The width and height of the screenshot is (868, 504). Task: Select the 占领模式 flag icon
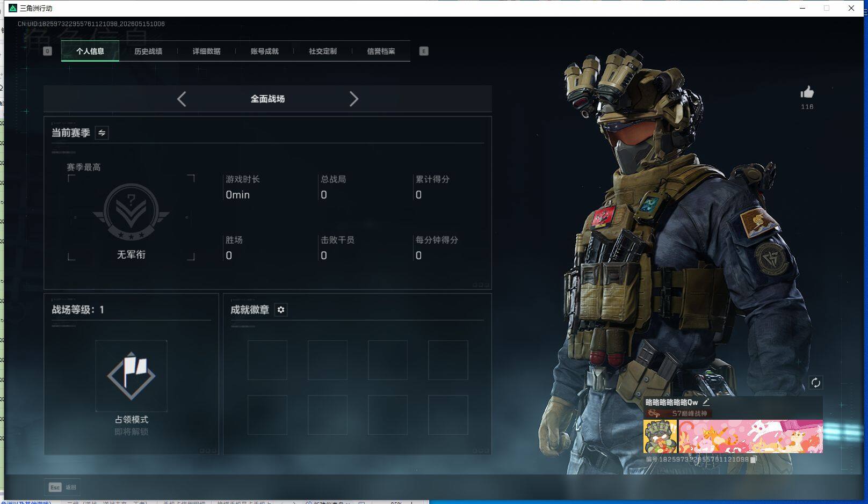pos(131,376)
